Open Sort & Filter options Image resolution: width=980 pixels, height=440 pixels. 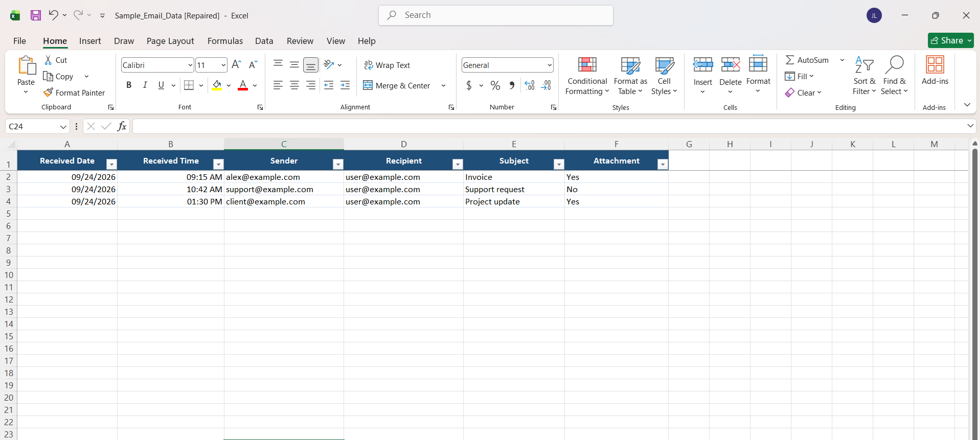click(x=864, y=76)
